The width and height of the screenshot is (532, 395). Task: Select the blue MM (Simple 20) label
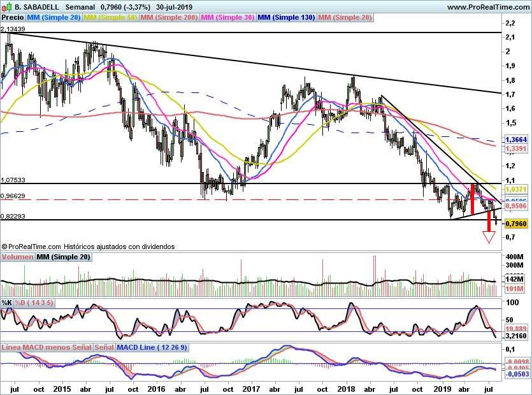click(x=54, y=17)
